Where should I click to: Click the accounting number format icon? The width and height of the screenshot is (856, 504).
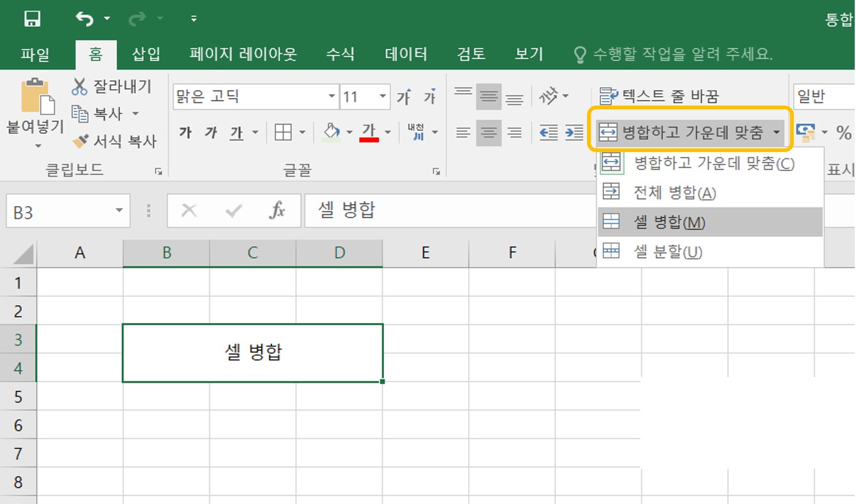tap(806, 133)
